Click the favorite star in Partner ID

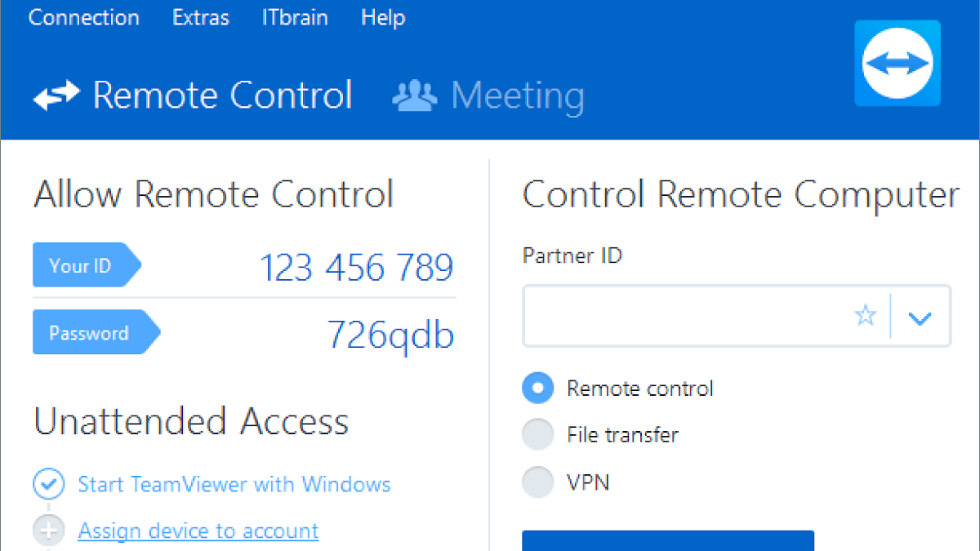(x=866, y=315)
